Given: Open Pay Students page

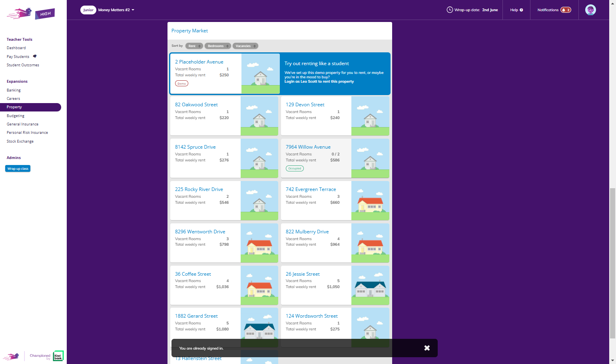Looking at the screenshot, I should pyautogui.click(x=18, y=57).
